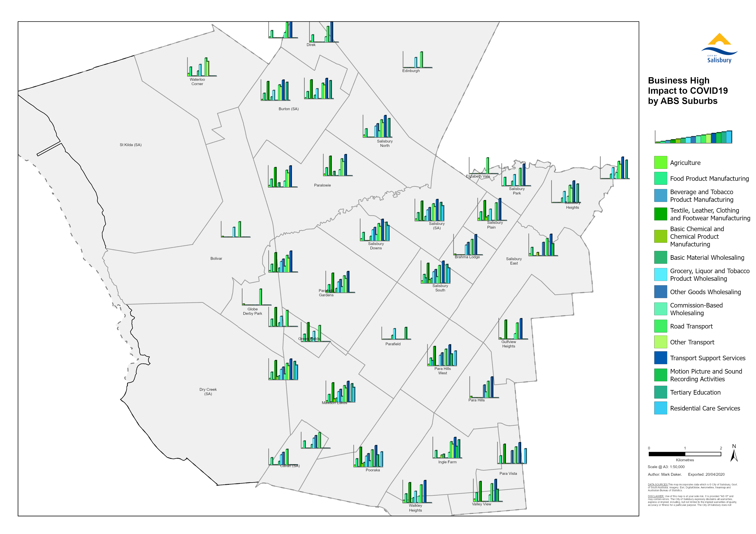756x534 pixels.
Task: Click the St Kilda (SA) suburb label
Action: click(x=130, y=145)
